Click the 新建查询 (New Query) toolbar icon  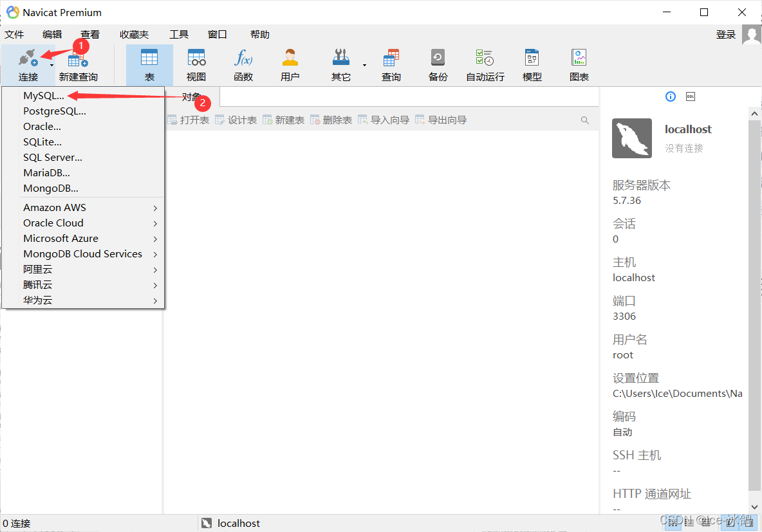[78, 59]
